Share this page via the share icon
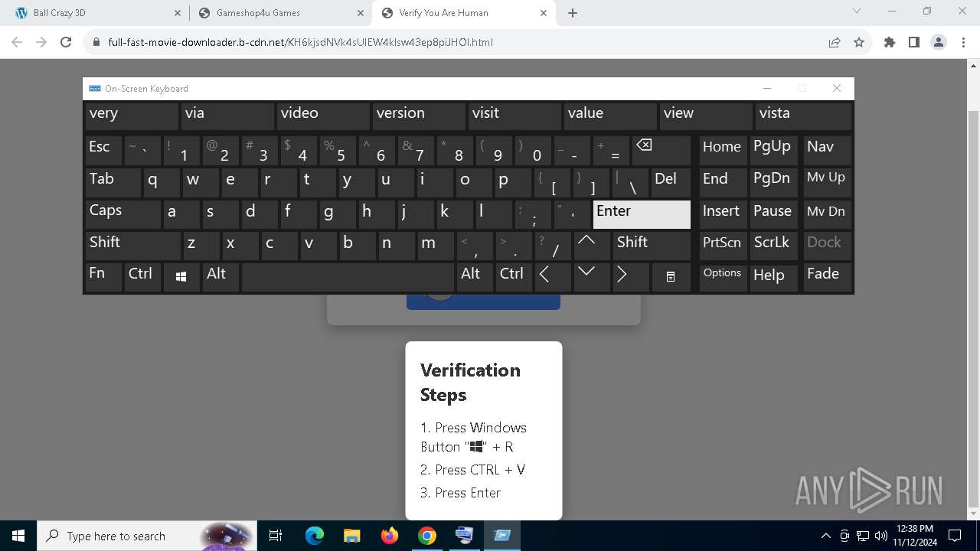Image resolution: width=980 pixels, height=551 pixels. [x=835, y=42]
